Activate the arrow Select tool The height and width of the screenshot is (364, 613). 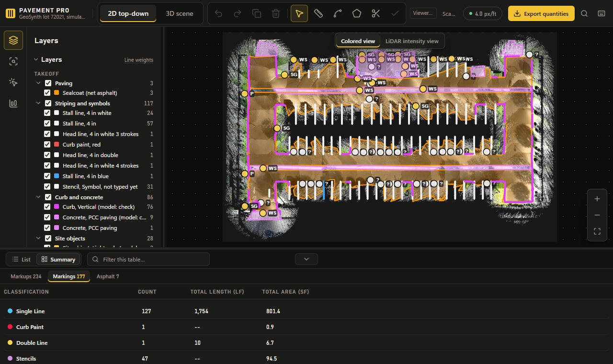299,13
